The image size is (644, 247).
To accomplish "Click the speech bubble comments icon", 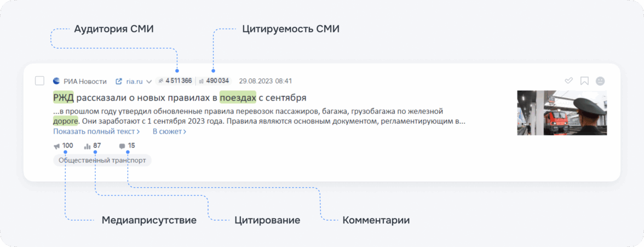I will point(122,146).
